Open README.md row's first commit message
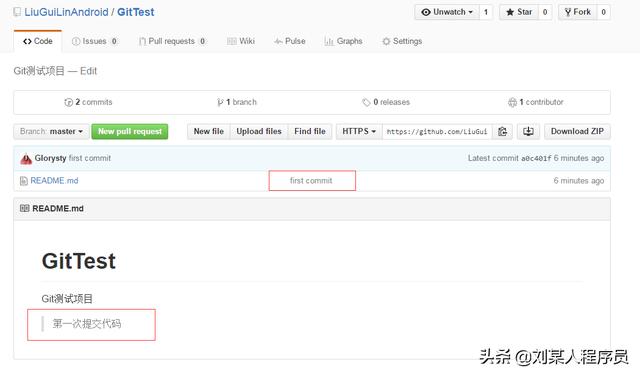Image resolution: width=640 pixels, height=376 pixels. 311,180
